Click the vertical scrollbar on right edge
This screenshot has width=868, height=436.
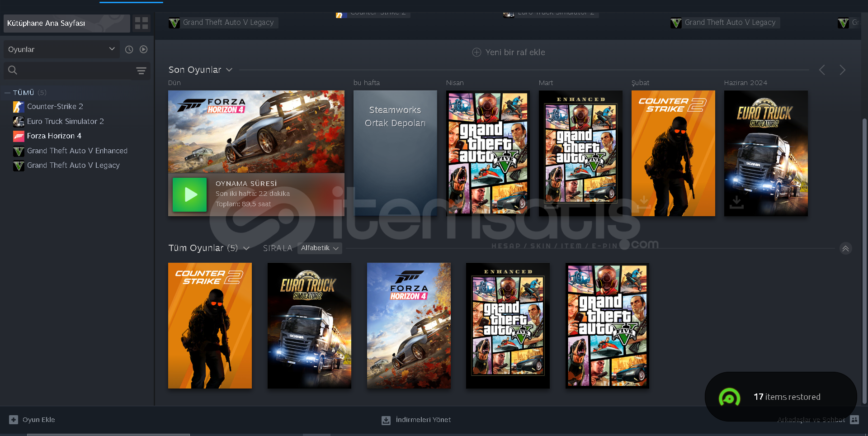pos(864,261)
